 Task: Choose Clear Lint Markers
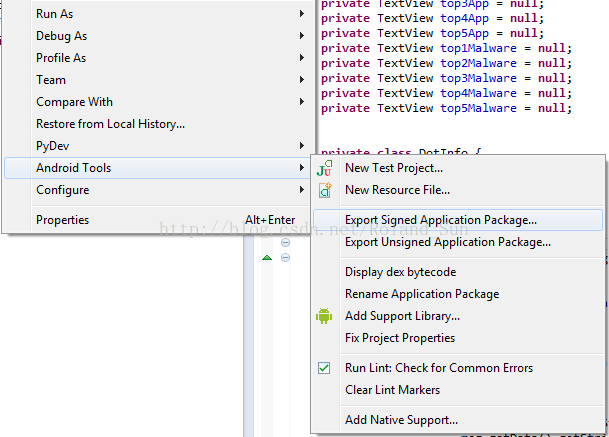click(x=458, y=390)
